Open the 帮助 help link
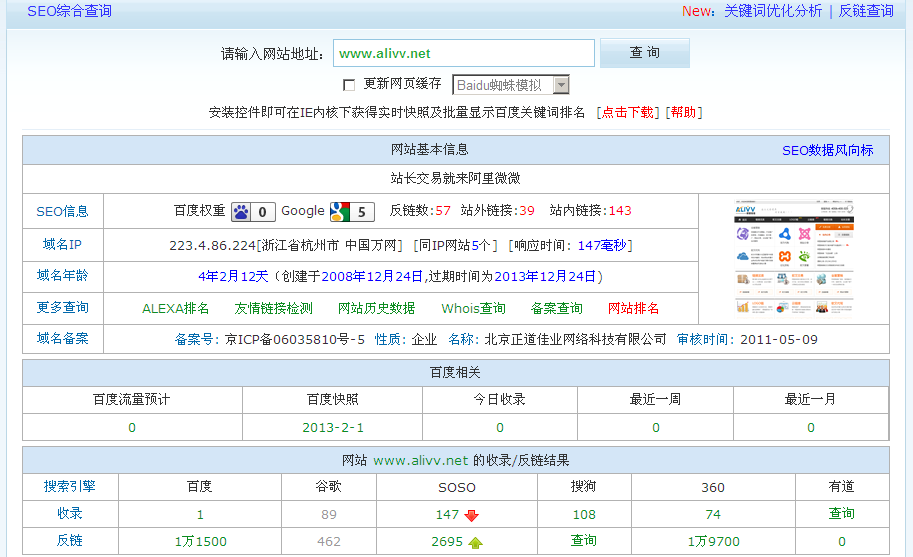The width and height of the screenshot is (913, 557). coord(684,112)
